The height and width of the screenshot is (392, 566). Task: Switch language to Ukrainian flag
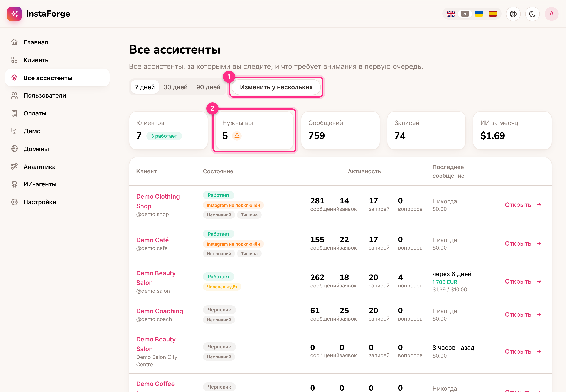pos(479,14)
